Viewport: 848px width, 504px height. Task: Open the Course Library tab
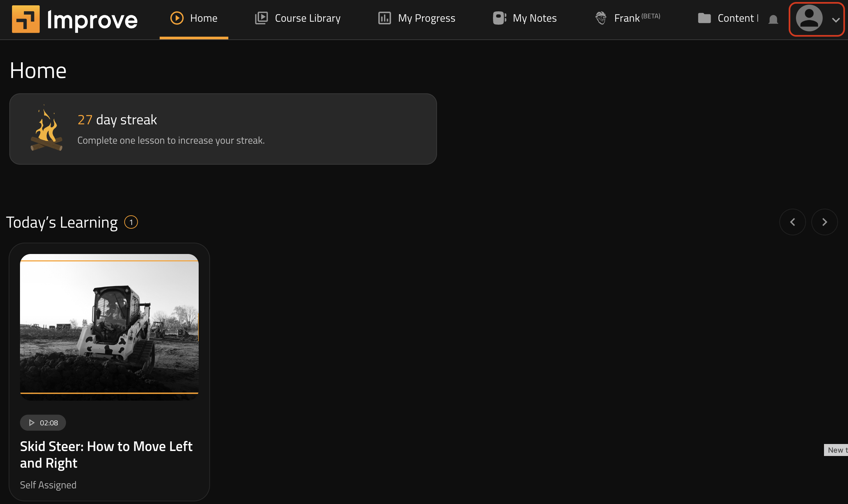[x=307, y=18]
